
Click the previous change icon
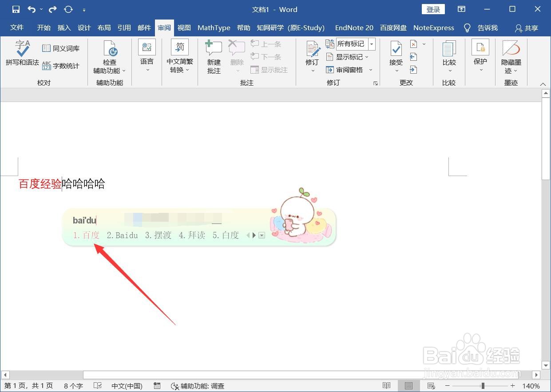point(413,57)
